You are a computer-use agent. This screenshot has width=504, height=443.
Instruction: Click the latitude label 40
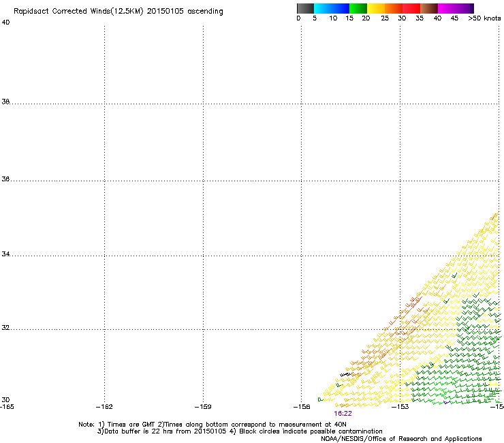click(x=5, y=22)
